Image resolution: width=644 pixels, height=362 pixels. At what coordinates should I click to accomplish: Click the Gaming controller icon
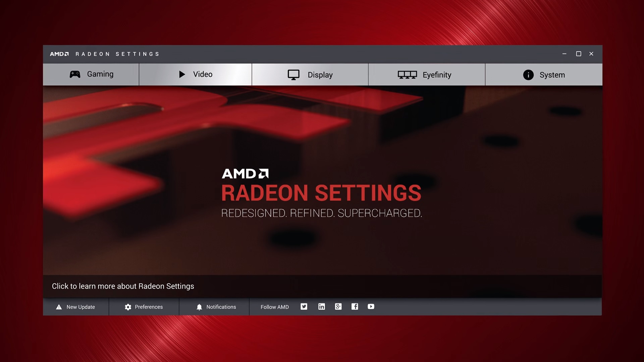75,74
